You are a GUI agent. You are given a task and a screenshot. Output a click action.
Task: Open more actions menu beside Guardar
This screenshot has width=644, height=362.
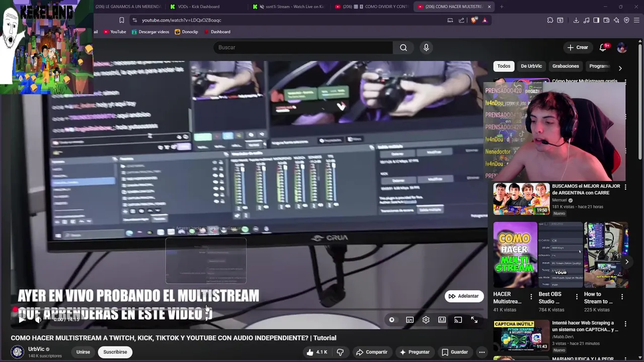pos(482,352)
